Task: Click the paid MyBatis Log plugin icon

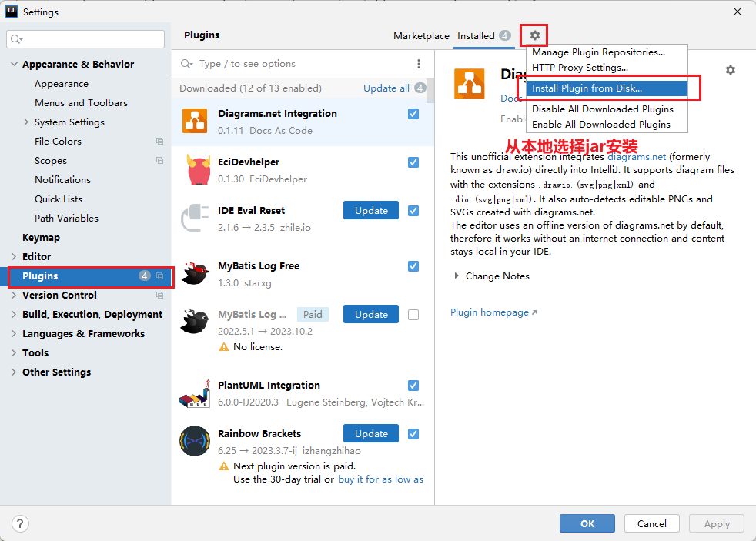Action: 195,322
